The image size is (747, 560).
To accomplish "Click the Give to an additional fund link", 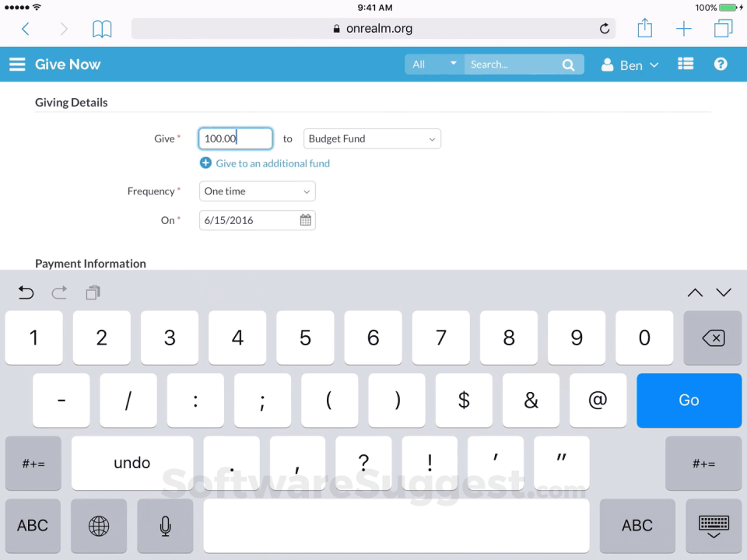I will tap(272, 163).
